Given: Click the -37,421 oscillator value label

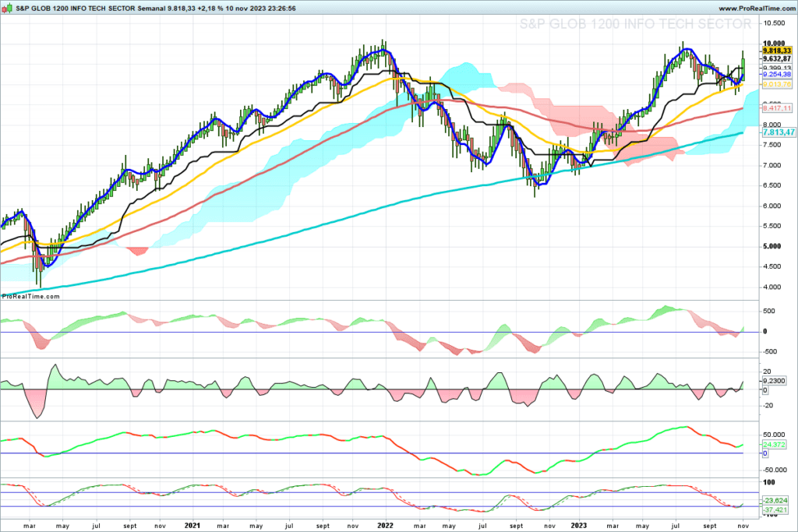Looking at the screenshot, I should [x=775, y=509].
